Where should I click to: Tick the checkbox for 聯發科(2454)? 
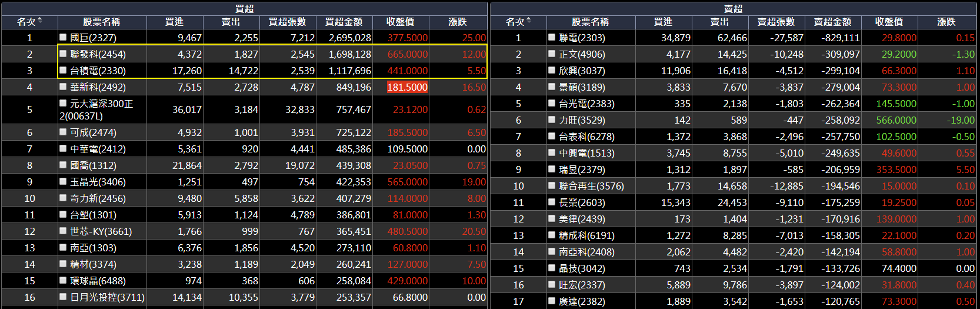pos(63,54)
